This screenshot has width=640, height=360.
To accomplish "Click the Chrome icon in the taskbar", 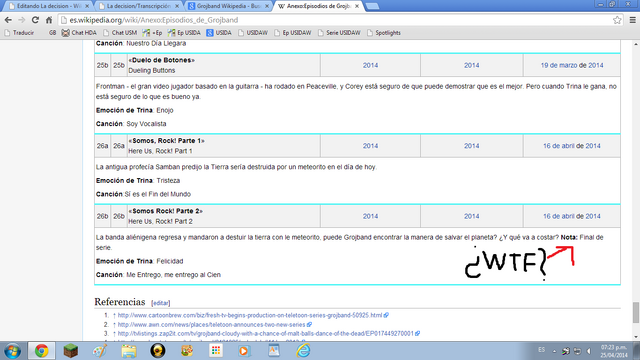I will tap(41, 351).
